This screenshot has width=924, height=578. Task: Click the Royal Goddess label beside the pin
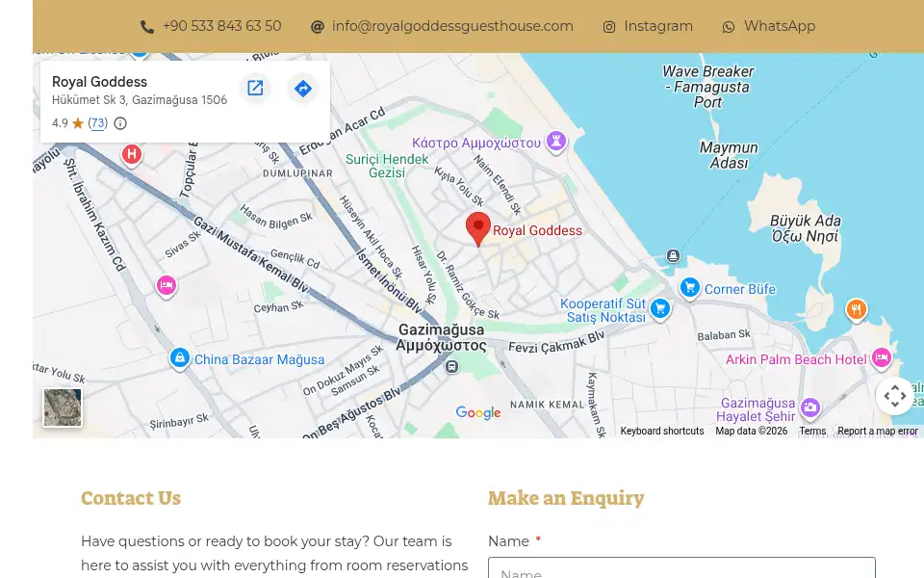(x=537, y=230)
